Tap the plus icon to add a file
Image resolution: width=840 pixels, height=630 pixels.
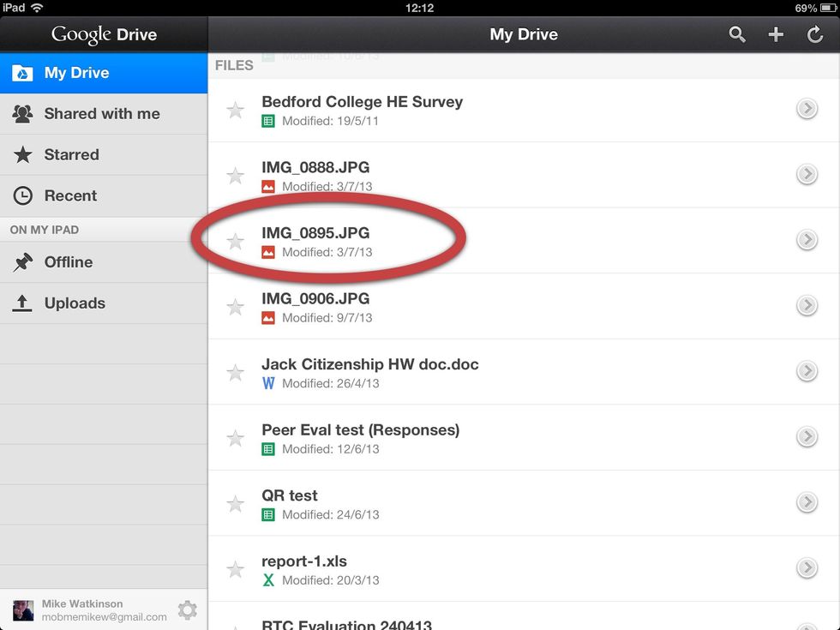tap(776, 34)
